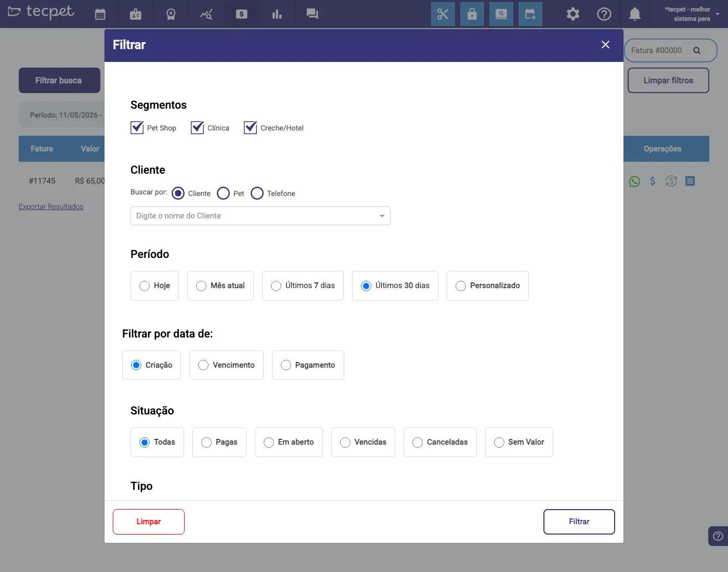The width and height of the screenshot is (728, 572).
Task: Click the floating help button bottom right
Action: [x=718, y=536]
